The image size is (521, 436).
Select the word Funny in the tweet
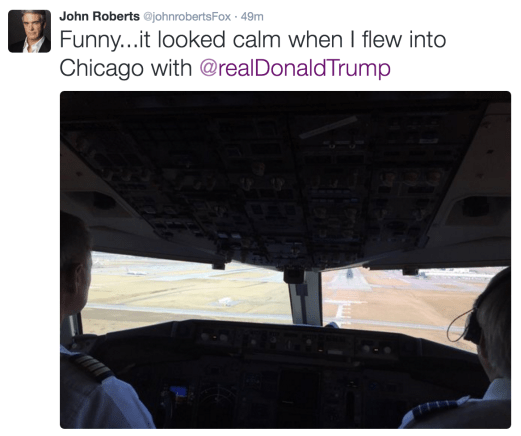(89, 40)
